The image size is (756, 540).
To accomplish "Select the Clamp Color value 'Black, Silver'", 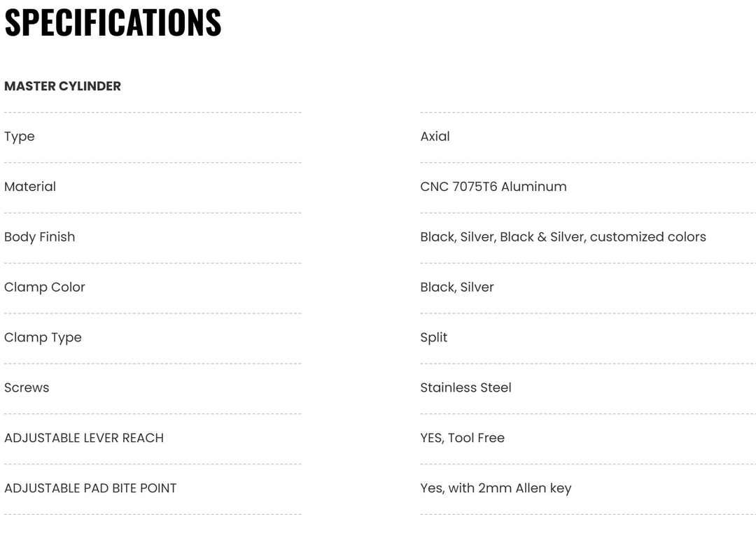I will click(x=457, y=287).
